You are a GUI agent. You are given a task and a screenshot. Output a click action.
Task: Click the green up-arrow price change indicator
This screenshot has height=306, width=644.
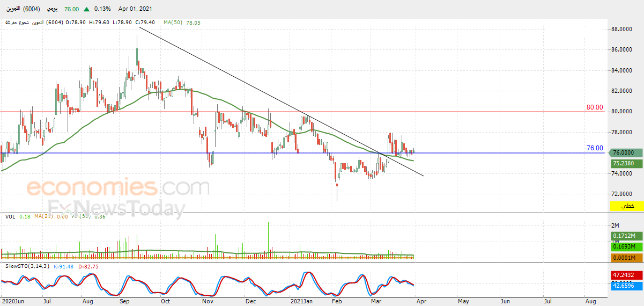point(86,9)
